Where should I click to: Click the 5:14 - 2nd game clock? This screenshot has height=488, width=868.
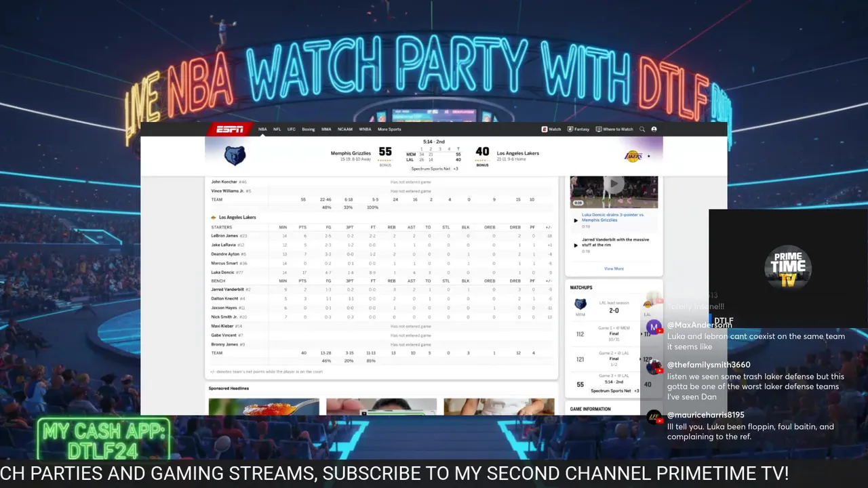tap(433, 142)
